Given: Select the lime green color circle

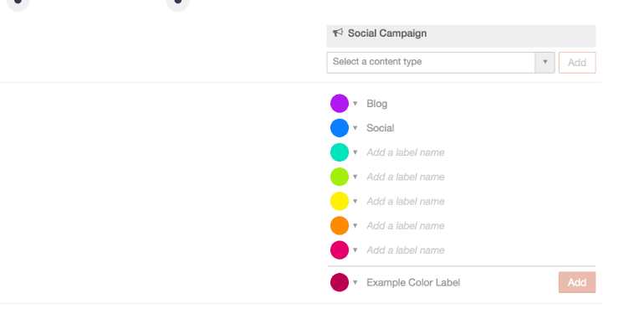Looking at the screenshot, I should click(340, 177).
